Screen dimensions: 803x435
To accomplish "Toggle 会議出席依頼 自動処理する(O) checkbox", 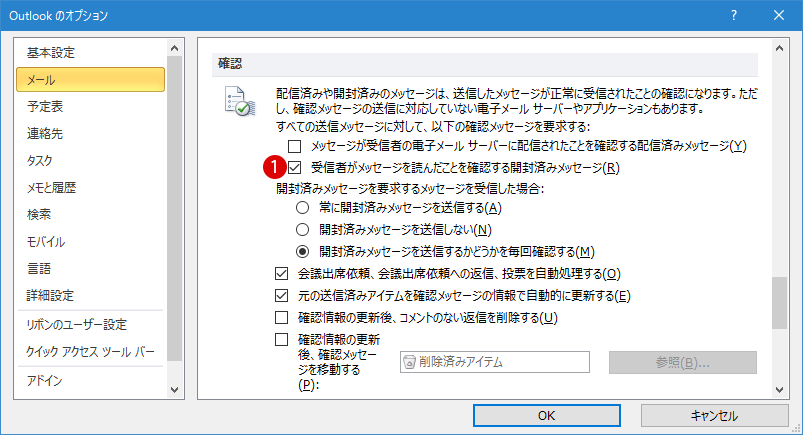I will [x=281, y=274].
